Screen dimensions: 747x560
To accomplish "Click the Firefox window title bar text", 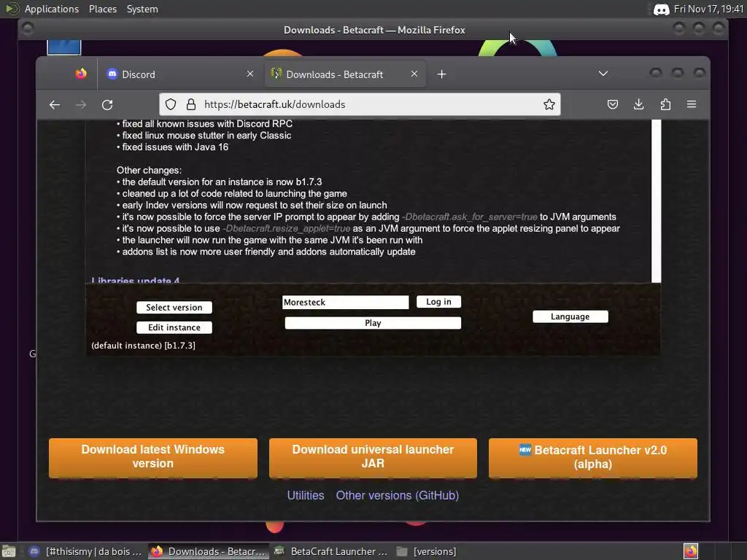I will [x=374, y=30].
